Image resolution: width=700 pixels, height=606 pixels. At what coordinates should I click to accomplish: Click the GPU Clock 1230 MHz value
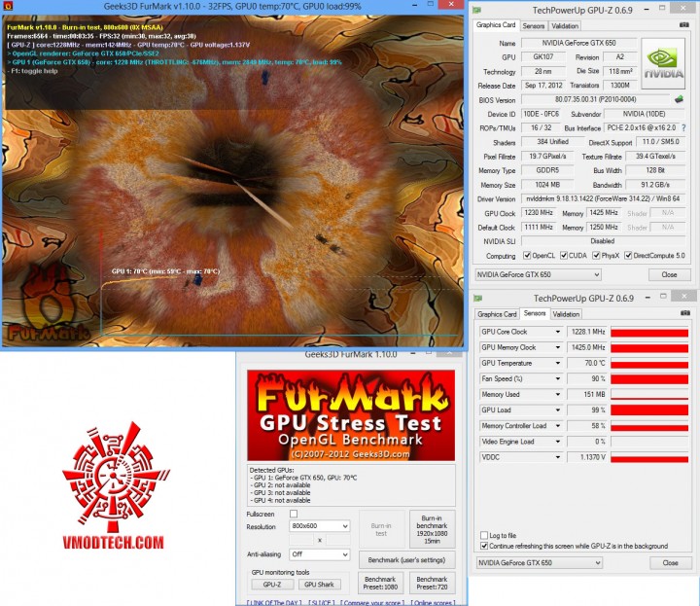tap(539, 213)
